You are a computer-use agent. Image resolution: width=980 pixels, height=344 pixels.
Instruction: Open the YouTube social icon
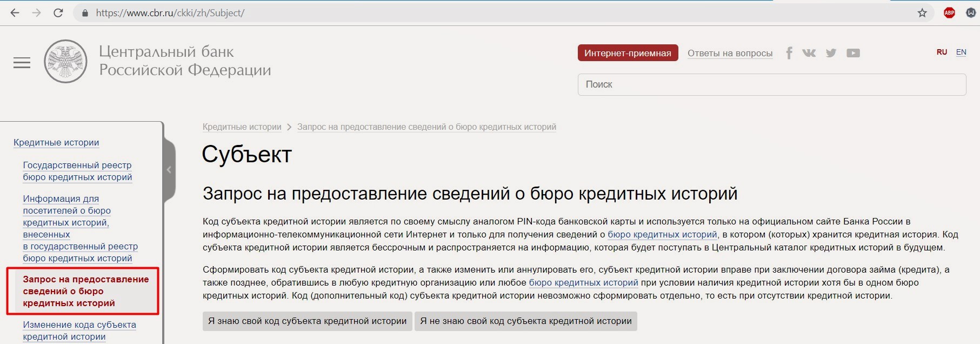(x=853, y=53)
